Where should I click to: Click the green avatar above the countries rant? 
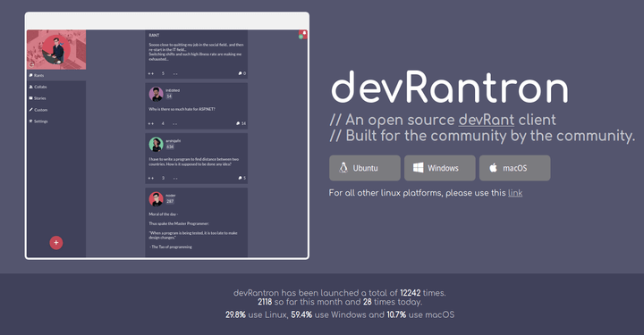click(x=156, y=145)
